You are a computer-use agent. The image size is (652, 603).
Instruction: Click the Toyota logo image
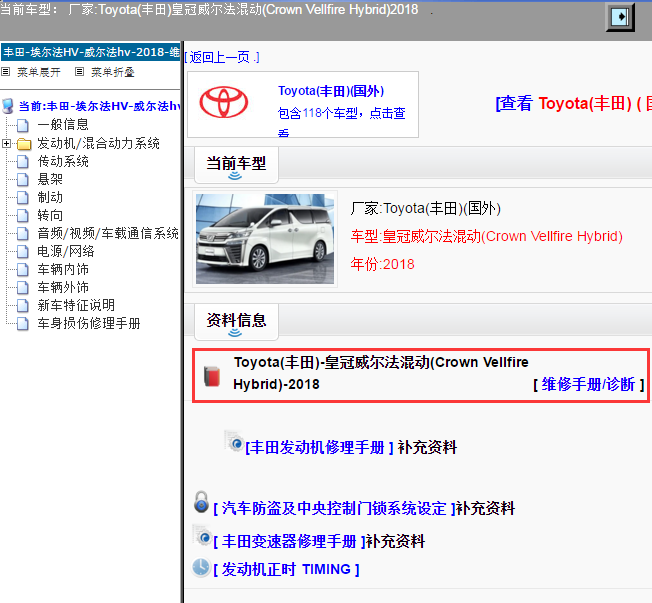pos(224,102)
